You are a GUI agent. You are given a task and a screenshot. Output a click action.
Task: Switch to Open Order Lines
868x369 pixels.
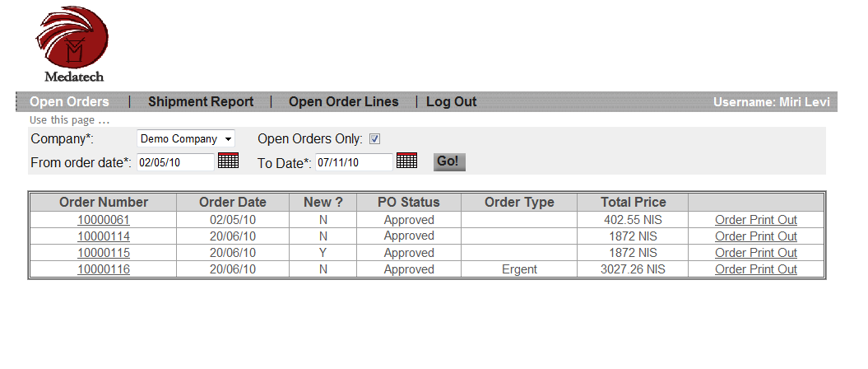pos(344,102)
